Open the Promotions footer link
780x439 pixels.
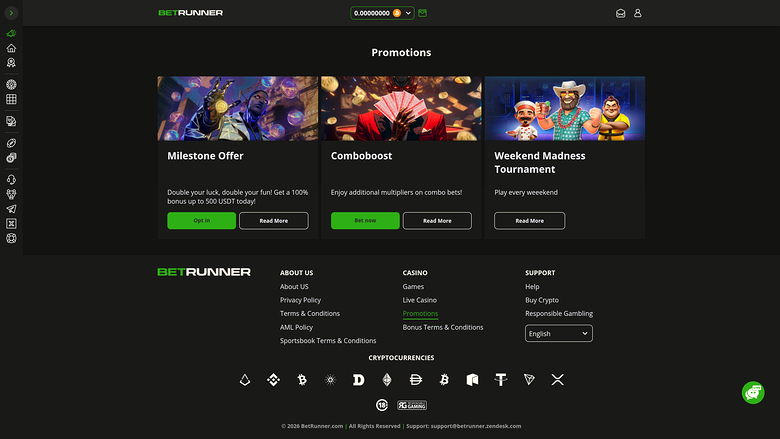click(x=420, y=314)
